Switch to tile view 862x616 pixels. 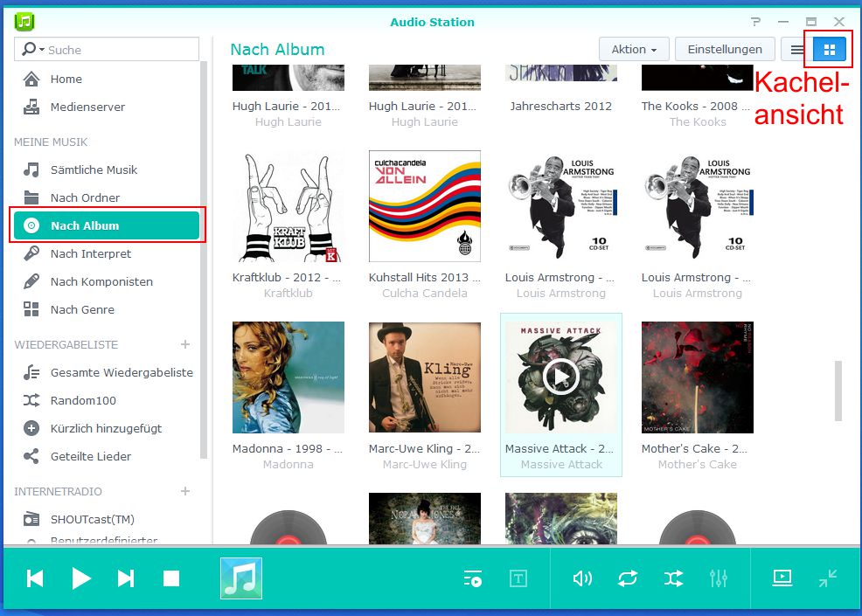(x=830, y=50)
